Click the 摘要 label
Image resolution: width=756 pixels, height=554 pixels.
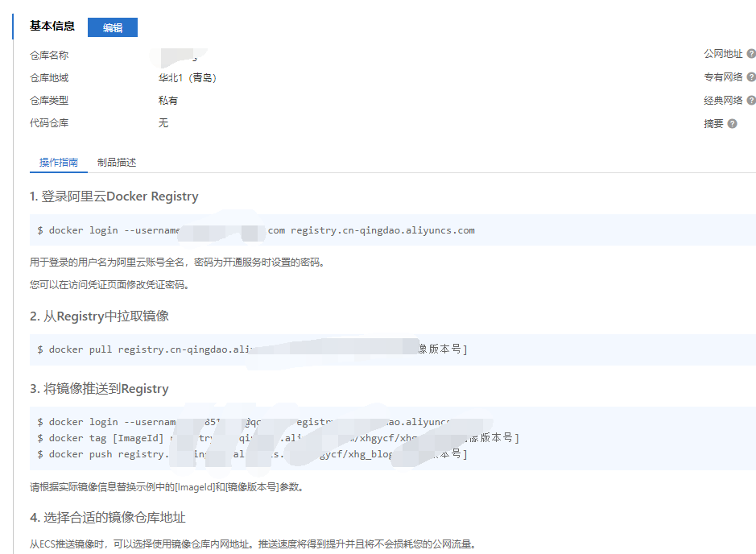coord(713,124)
